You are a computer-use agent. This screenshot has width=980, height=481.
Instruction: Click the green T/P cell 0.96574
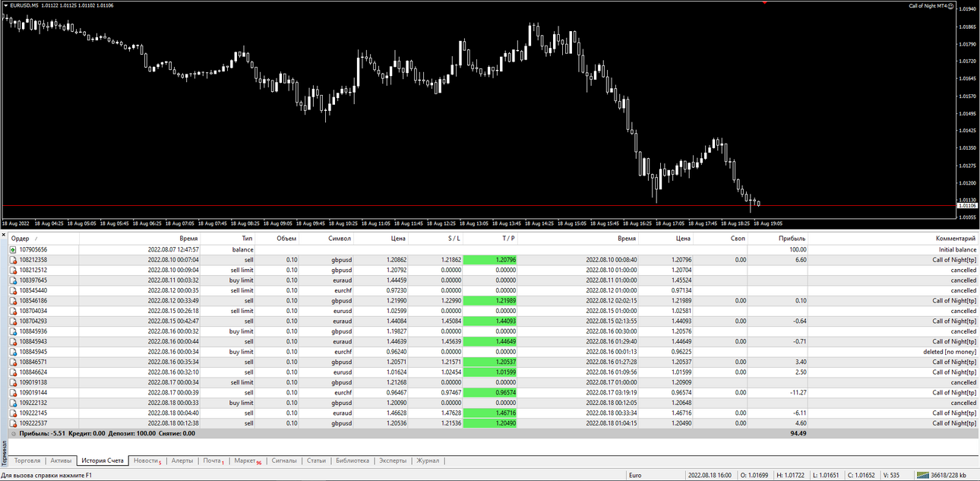coord(491,393)
